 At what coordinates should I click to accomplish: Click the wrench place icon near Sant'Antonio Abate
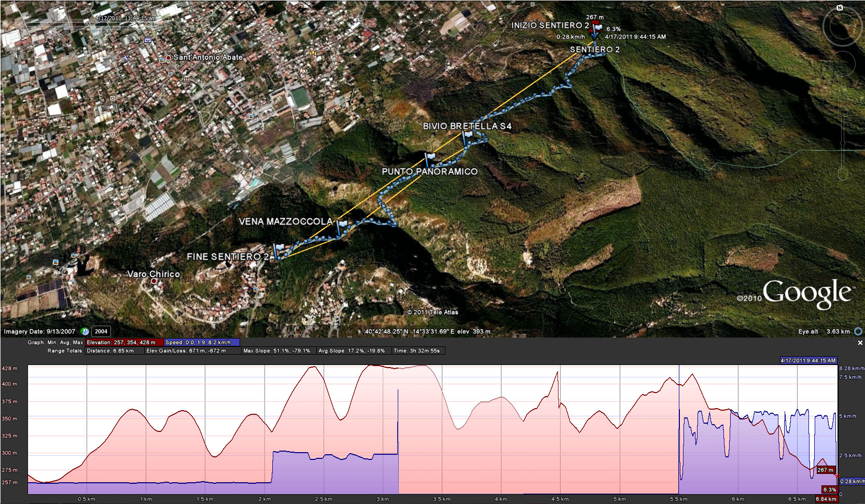[x=125, y=58]
